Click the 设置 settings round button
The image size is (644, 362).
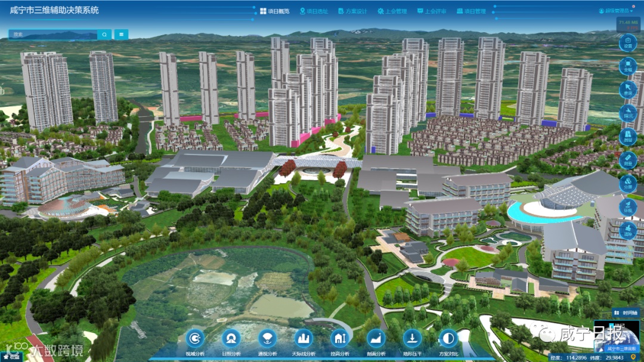(x=628, y=43)
